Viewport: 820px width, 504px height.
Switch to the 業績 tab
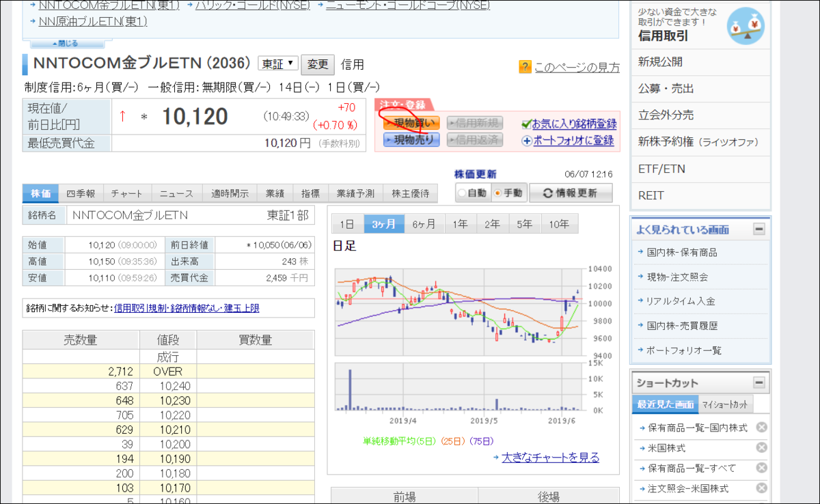click(275, 194)
